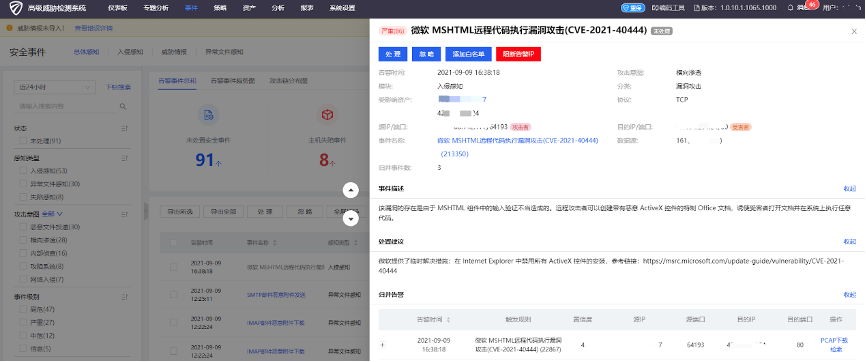Viewport: 866px width, 362px height.
Task: Switch to the 入侵感知 sub-tab
Action: (x=130, y=52)
